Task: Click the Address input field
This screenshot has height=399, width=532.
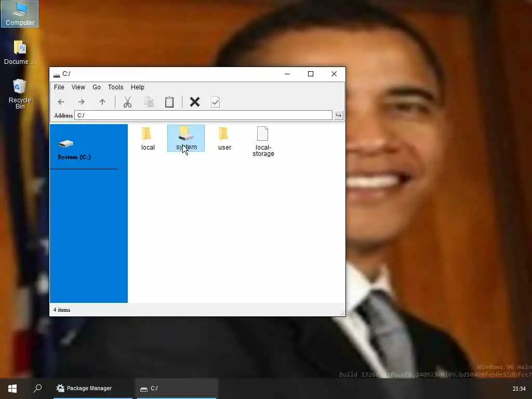Action: tap(203, 115)
